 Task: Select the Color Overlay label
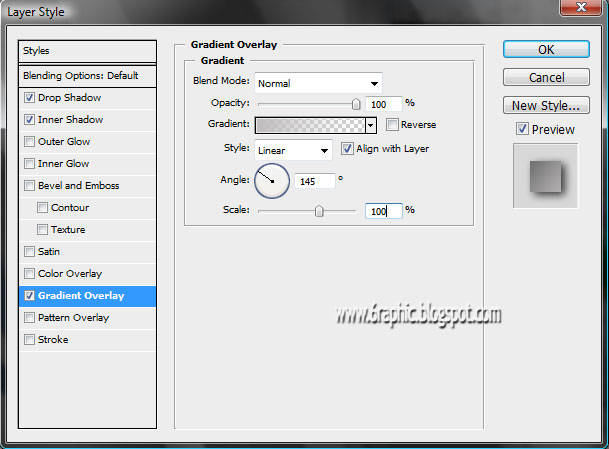[70, 273]
